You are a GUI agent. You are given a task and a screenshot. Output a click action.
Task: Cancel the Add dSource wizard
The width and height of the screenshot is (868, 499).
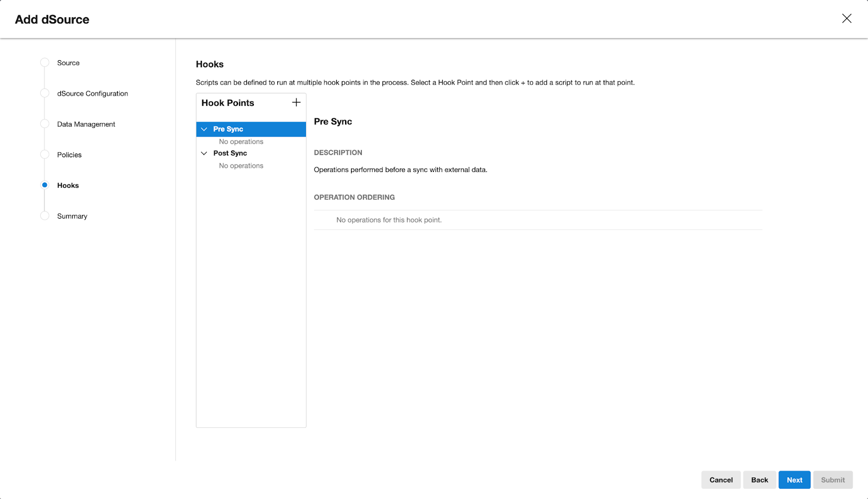[720, 480]
